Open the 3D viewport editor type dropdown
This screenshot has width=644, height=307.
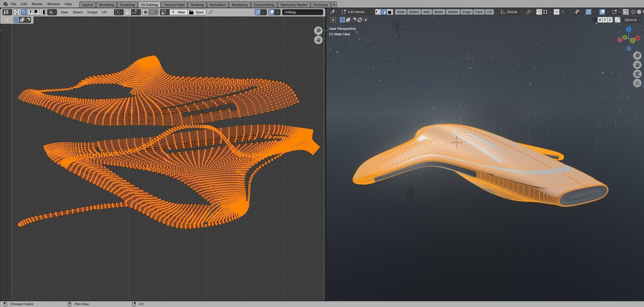334,12
